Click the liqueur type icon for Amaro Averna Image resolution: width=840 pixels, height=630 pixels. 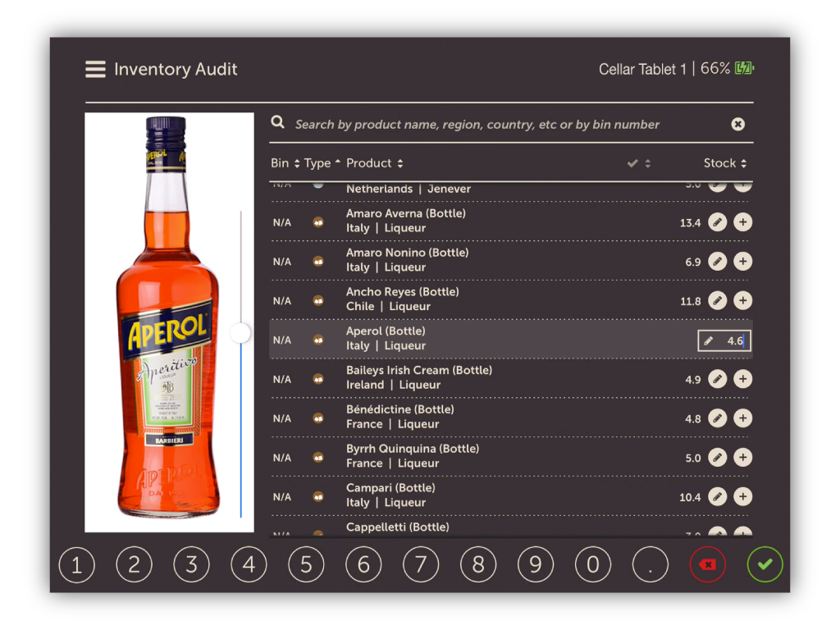click(318, 222)
